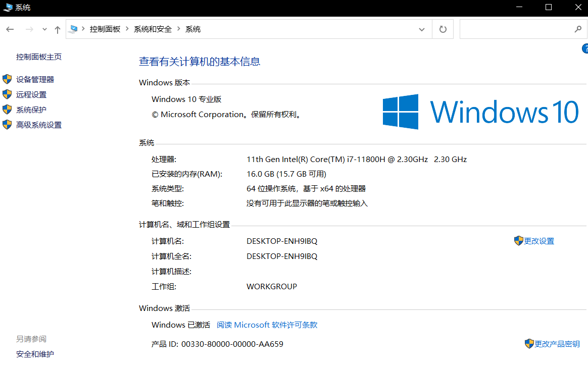Click the processor value 11th Gen Intel Core i7-11800H

pyautogui.click(x=357, y=160)
